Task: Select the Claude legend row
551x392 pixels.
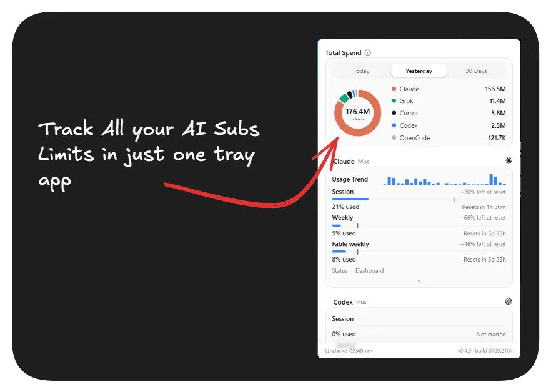Action: coord(449,89)
